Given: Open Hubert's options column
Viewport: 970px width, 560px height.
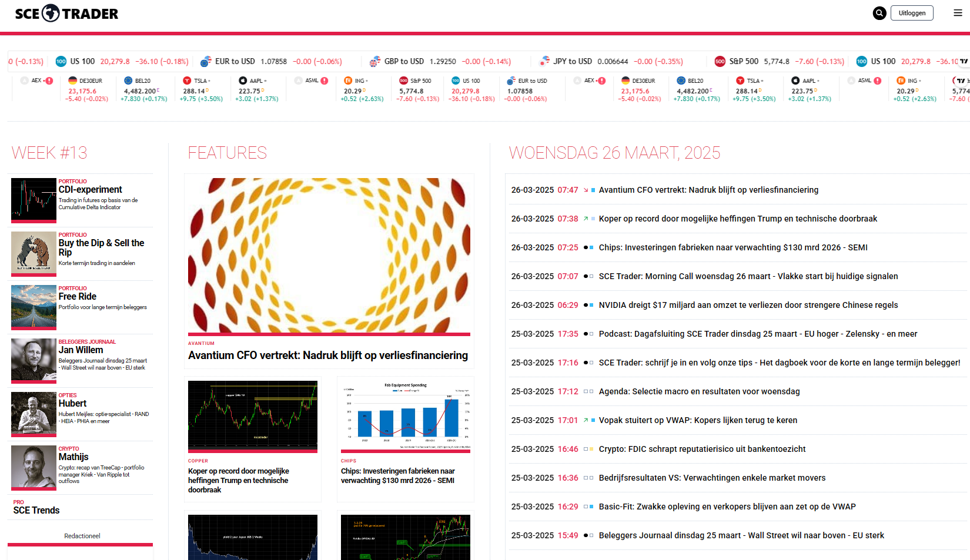Looking at the screenshot, I should (x=72, y=403).
